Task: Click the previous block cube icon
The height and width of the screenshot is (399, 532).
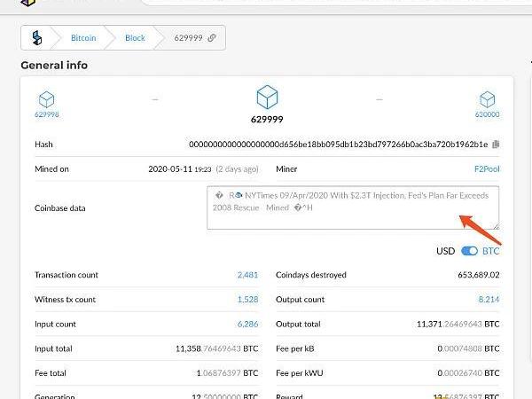Action: (46, 99)
